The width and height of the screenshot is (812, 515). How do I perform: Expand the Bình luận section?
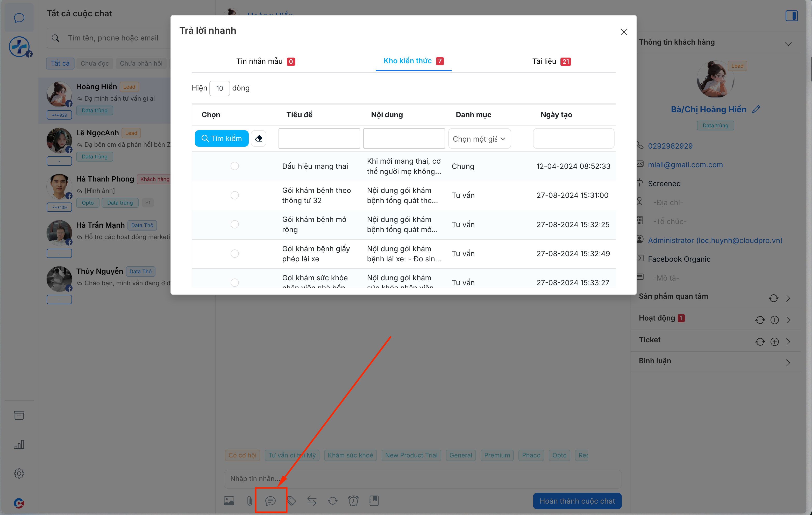pyautogui.click(x=788, y=363)
